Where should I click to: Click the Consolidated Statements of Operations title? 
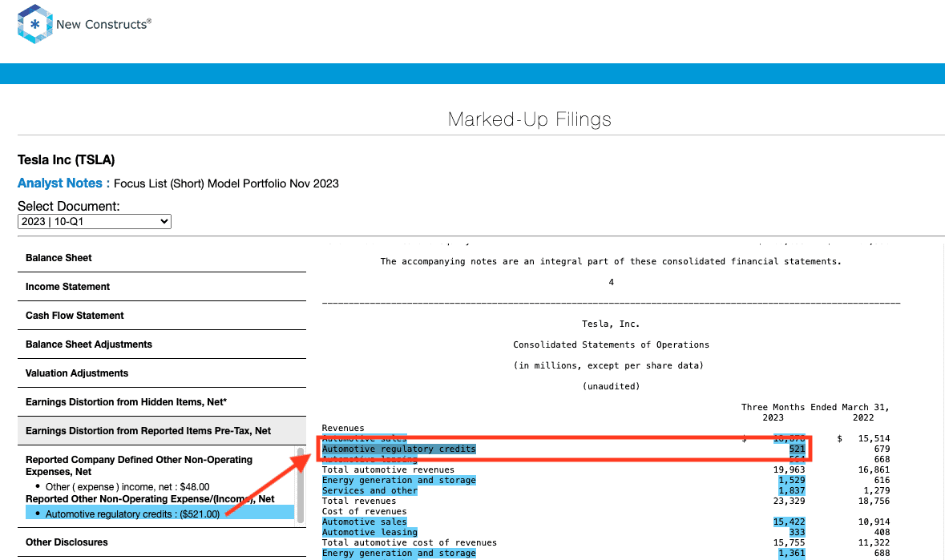click(611, 344)
